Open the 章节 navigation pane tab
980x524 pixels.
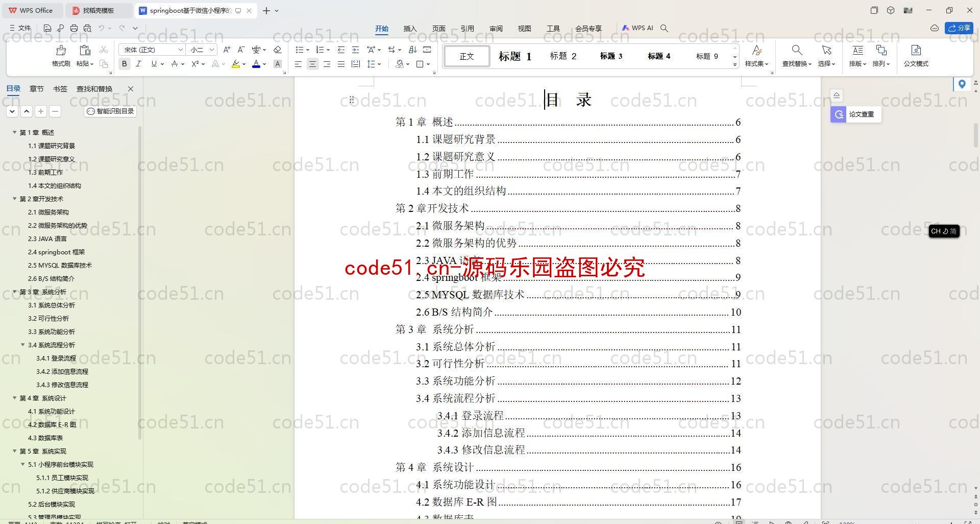pyautogui.click(x=36, y=89)
